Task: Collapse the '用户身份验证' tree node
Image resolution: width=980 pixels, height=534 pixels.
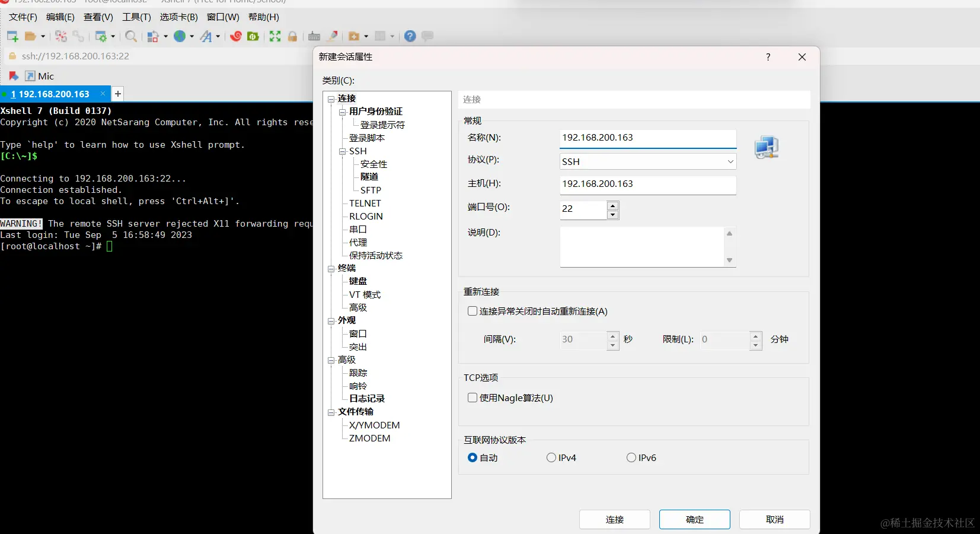Action: (x=342, y=112)
